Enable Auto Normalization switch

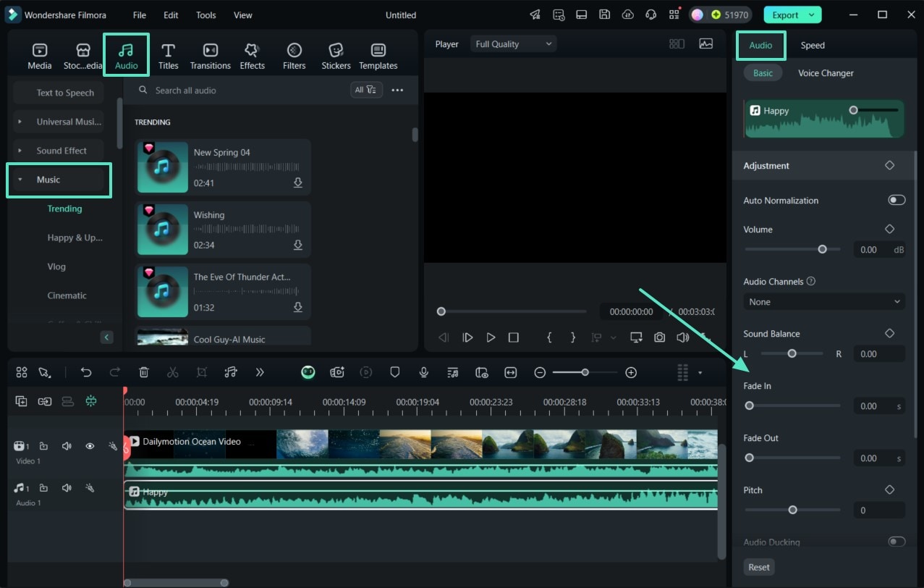(x=897, y=200)
